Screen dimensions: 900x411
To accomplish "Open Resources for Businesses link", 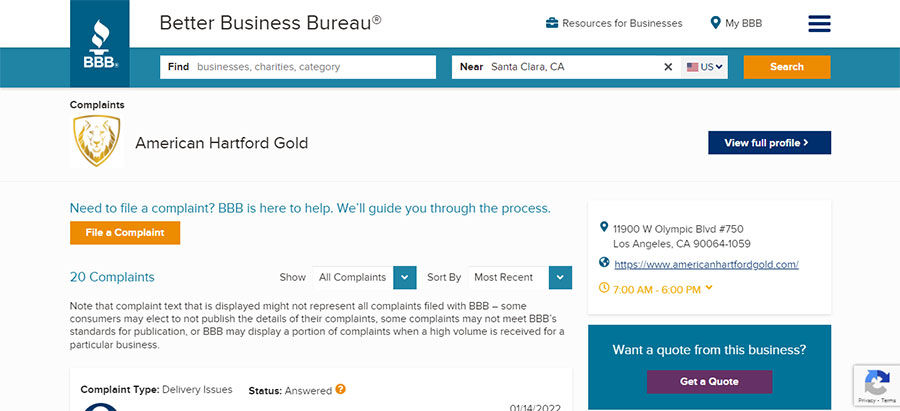I will tap(622, 24).
